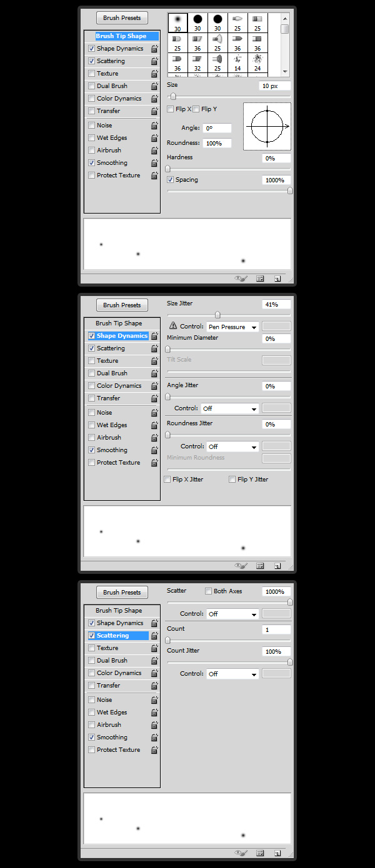The image size is (375, 868).
Task: Uncheck Smoothing checkbox in bottom panel
Action: [x=92, y=737]
